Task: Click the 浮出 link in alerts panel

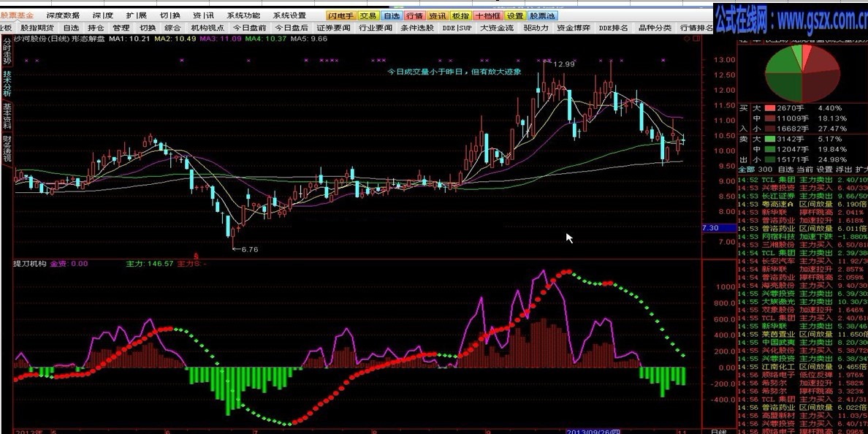Action: click(x=844, y=169)
